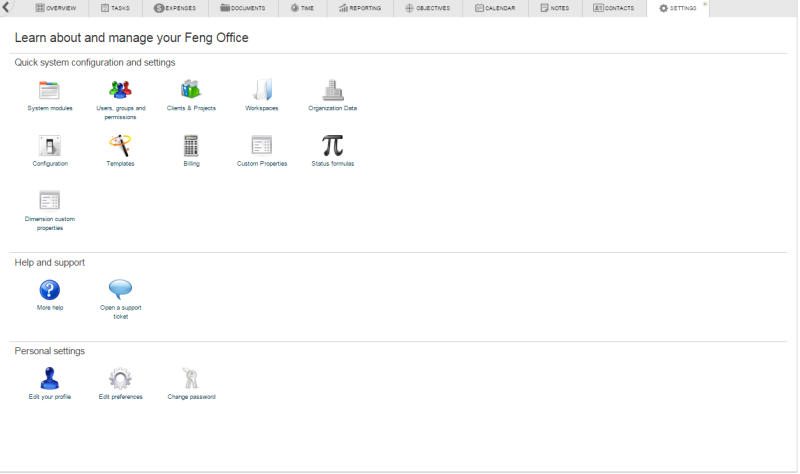Click the Status formulas pi icon
The image size is (800, 474).
pos(332,145)
